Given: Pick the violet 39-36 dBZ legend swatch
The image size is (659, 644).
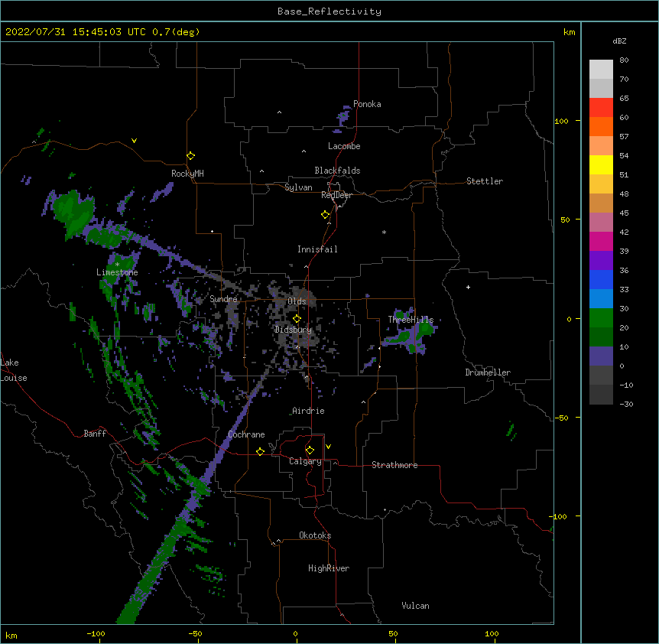Looking at the screenshot, I should 601,261.
